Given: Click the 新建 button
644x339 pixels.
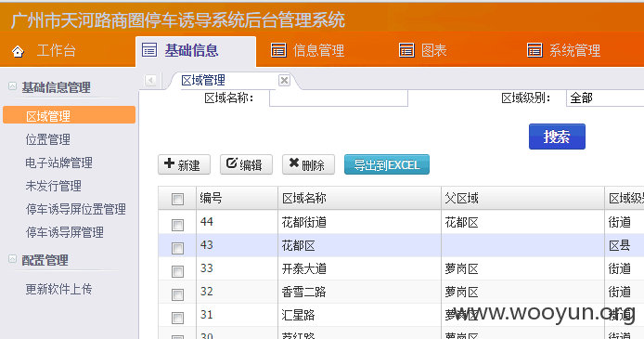Looking at the screenshot, I should click(184, 164).
